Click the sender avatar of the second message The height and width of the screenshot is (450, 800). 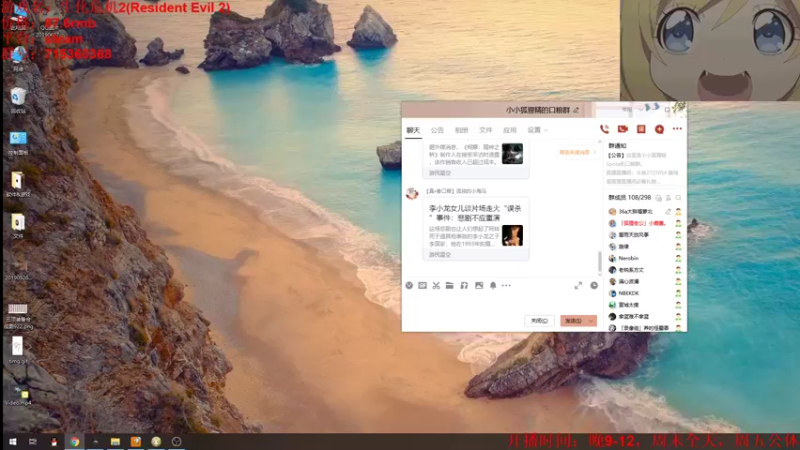pyautogui.click(x=412, y=193)
